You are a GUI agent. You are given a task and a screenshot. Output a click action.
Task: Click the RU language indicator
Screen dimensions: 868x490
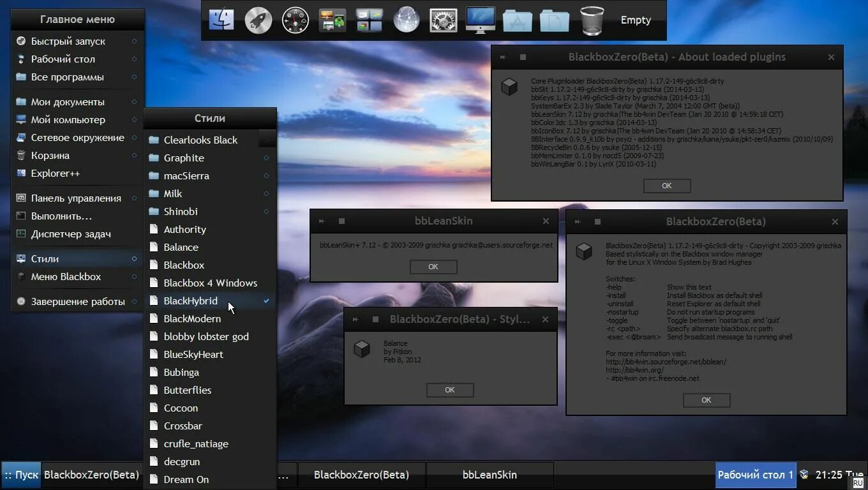[858, 484]
